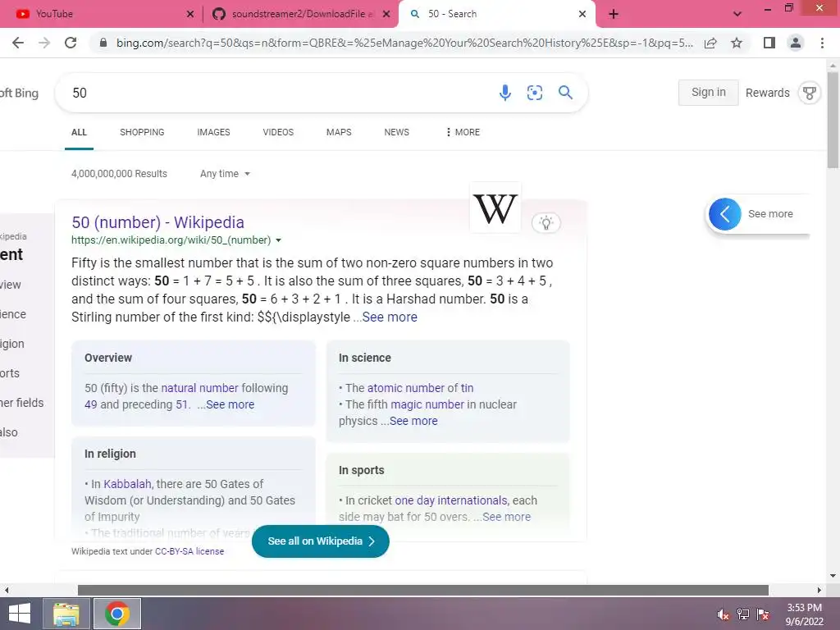840x630 pixels.
Task: Select the SHOPPING tab
Action: pyautogui.click(x=142, y=132)
